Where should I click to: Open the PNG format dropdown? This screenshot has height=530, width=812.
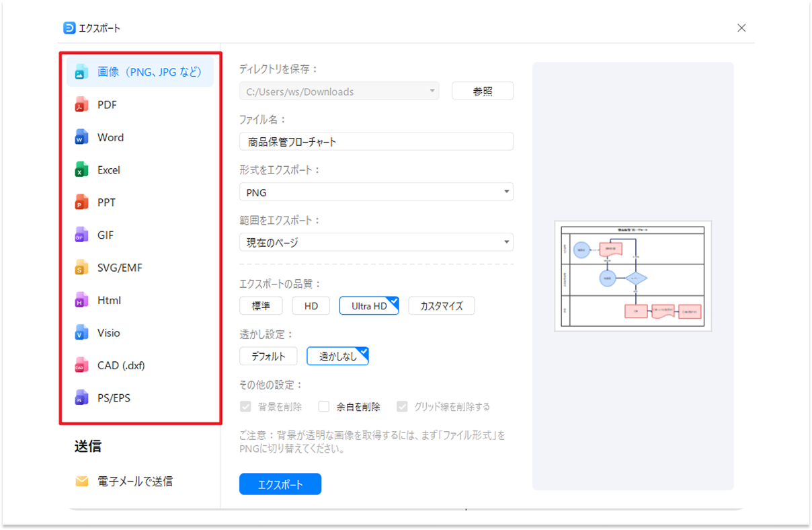point(376,192)
